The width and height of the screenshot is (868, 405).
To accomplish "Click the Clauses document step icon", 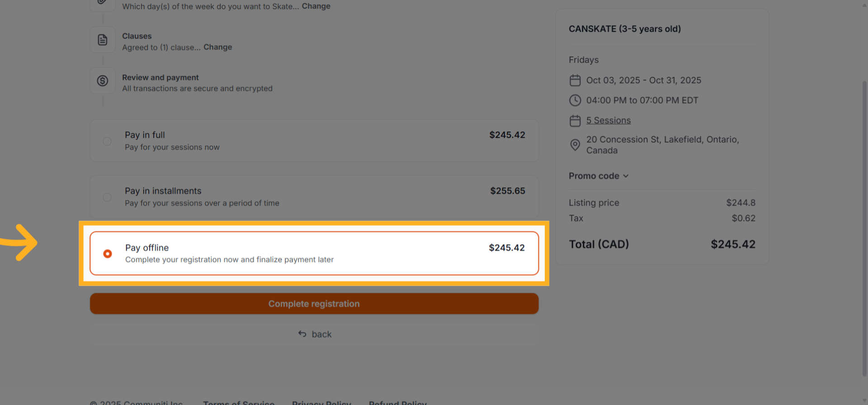I will coord(103,40).
